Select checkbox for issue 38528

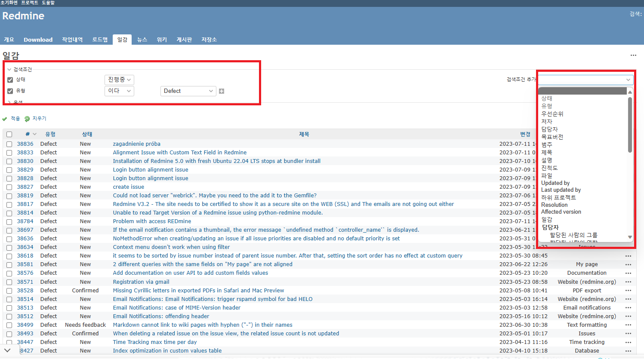[9, 291]
